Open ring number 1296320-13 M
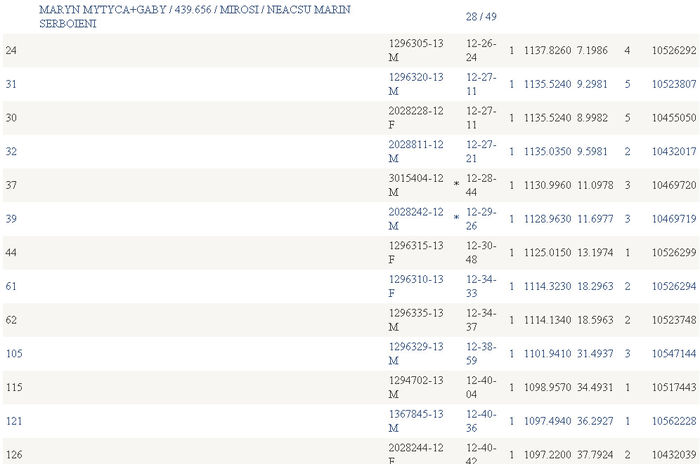The width and height of the screenshot is (700, 464). coord(416,84)
